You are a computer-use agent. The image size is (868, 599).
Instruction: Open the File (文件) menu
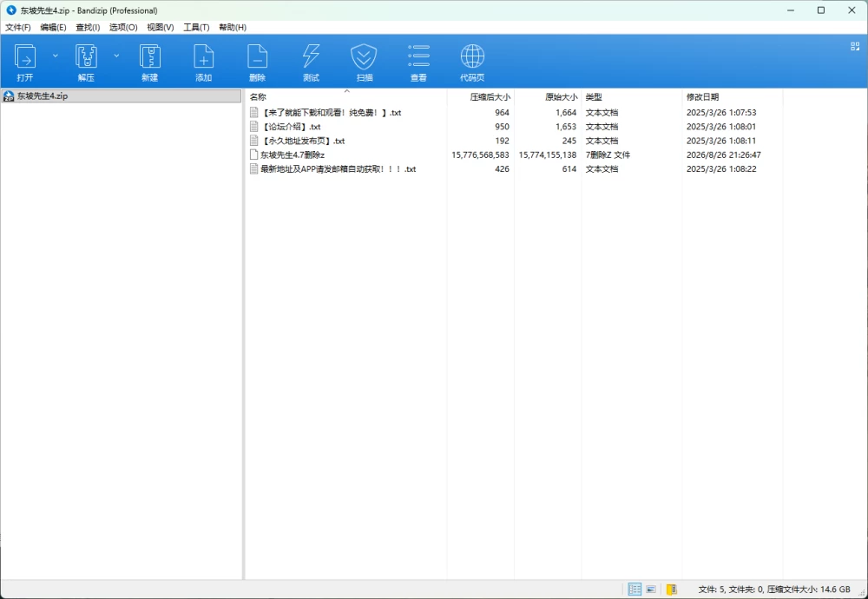coord(17,27)
